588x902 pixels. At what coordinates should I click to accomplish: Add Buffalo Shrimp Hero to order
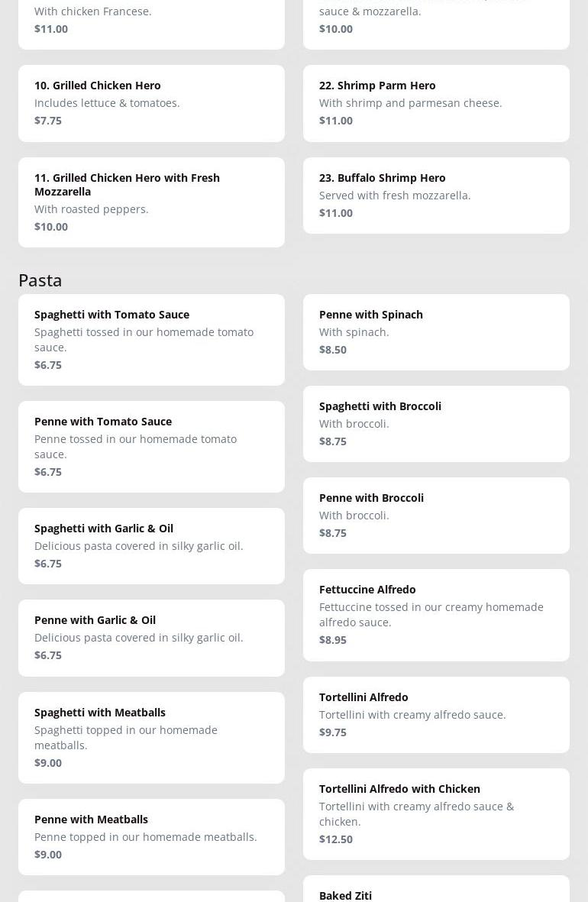click(x=436, y=195)
